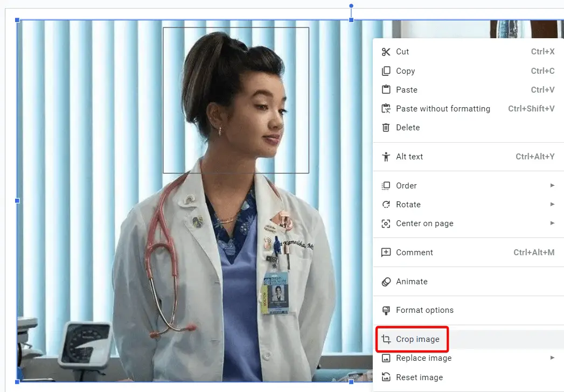Click the Ctrl+V shortcut text

point(543,89)
